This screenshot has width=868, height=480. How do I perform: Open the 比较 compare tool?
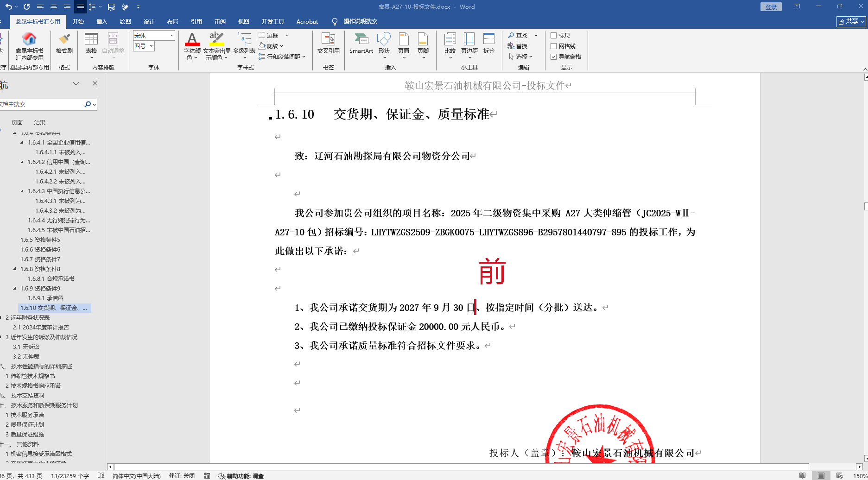click(x=450, y=45)
